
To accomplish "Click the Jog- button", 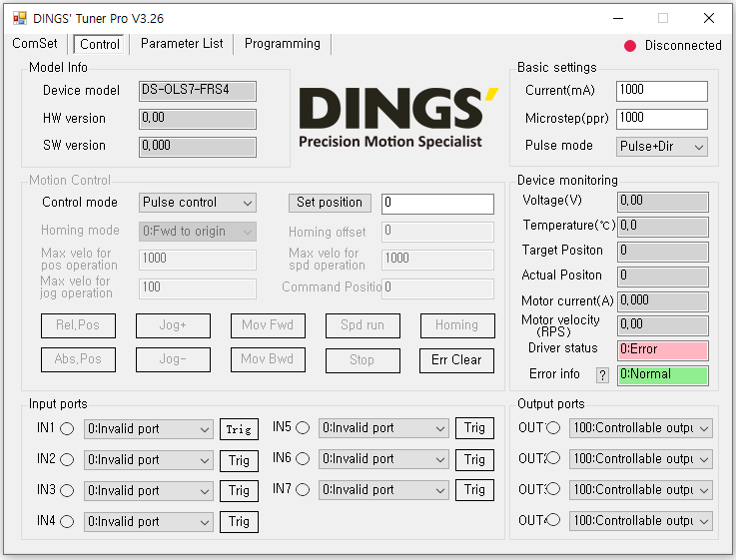I will tap(173, 359).
